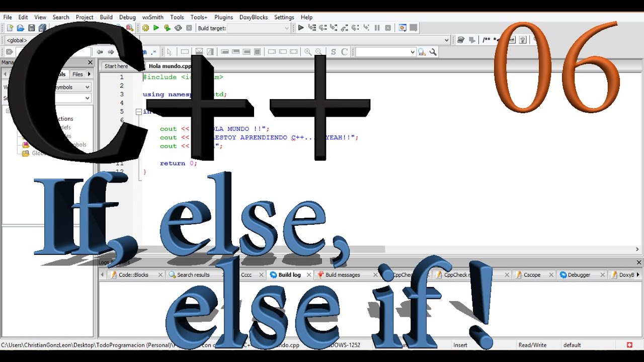Screen dimensions: 644x362
Task: Click the Step out debug icon
Action: (x=345, y=28)
